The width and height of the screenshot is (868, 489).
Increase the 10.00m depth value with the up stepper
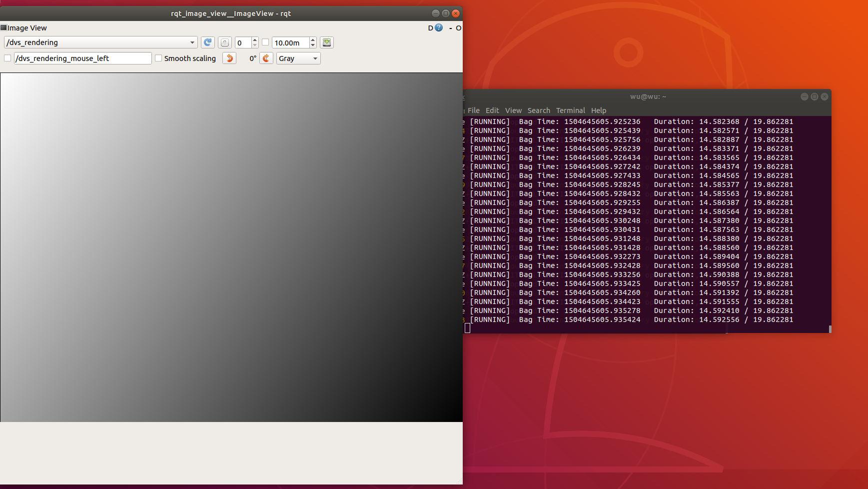[313, 39]
